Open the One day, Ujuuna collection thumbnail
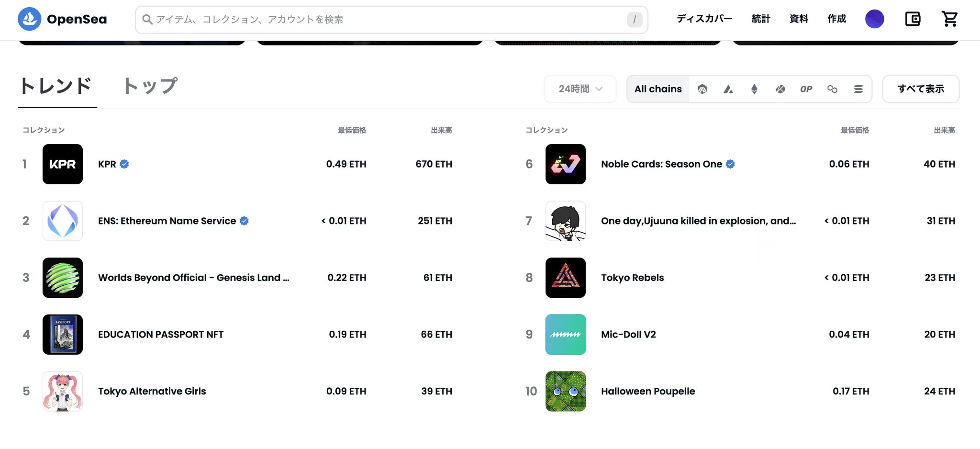 566,221
